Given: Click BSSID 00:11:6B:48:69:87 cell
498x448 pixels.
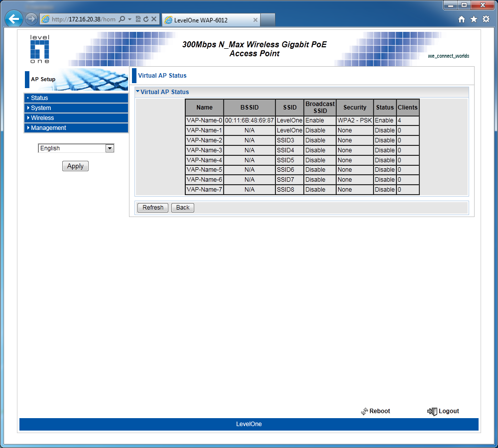Looking at the screenshot, I should point(249,120).
